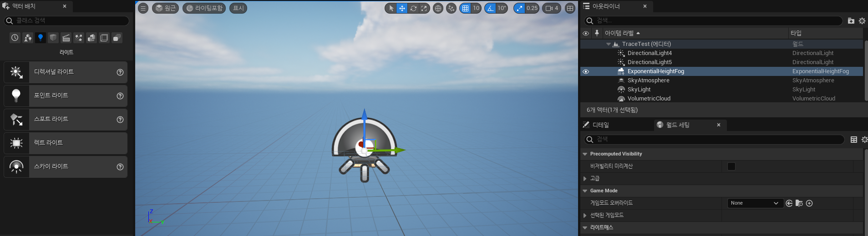Switch world/local coordinate system globe icon
The width and height of the screenshot is (868, 236).
tap(438, 8)
